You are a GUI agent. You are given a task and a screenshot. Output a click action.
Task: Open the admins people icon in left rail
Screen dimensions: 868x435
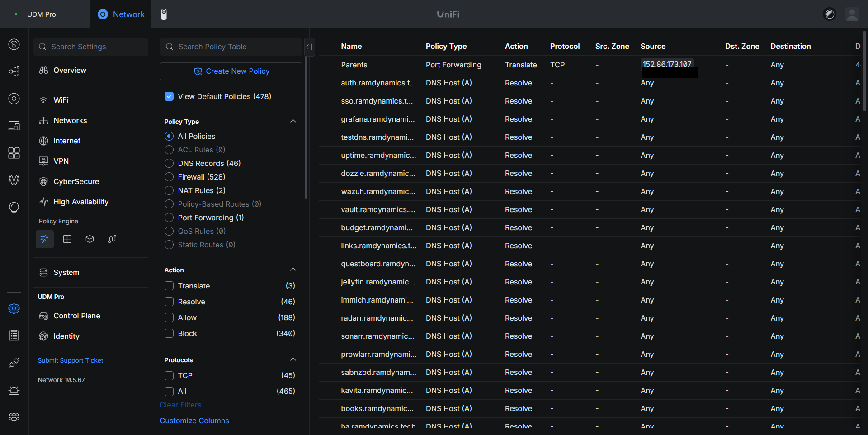click(x=14, y=417)
